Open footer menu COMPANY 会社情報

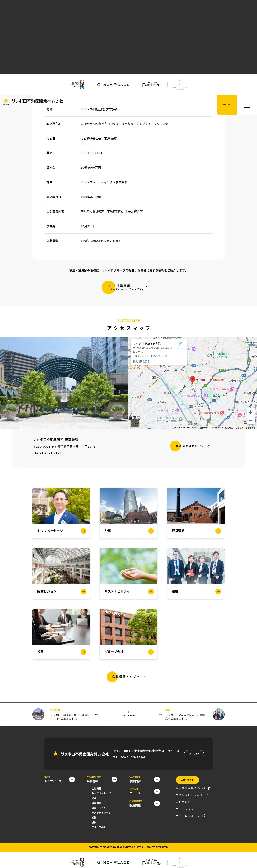pos(94,779)
